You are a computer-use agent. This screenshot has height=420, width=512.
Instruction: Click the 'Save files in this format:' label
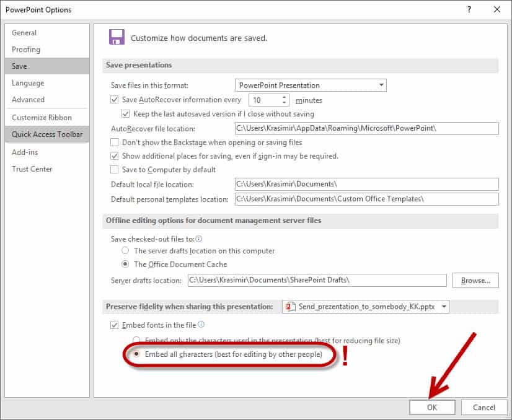click(149, 85)
